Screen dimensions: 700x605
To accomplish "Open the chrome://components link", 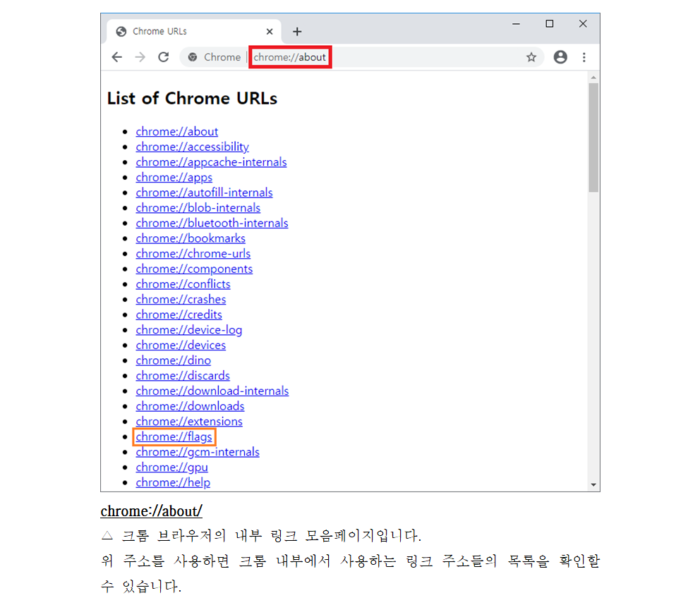I will (194, 269).
